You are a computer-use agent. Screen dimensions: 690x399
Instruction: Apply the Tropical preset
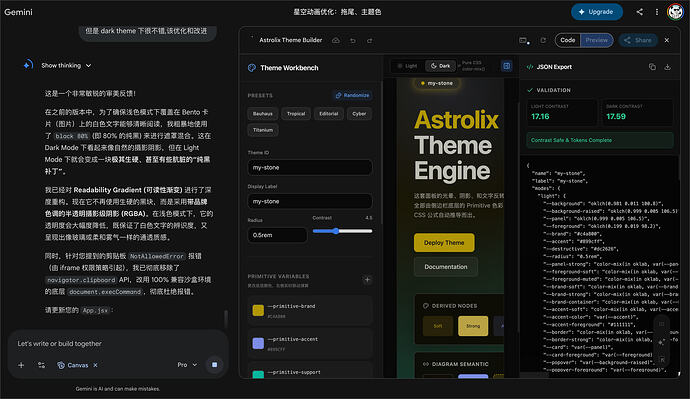coord(296,113)
